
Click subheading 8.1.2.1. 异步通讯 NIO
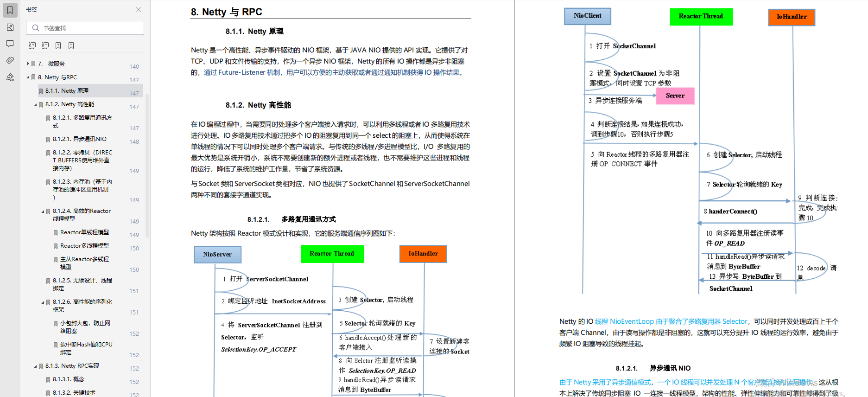click(x=653, y=368)
